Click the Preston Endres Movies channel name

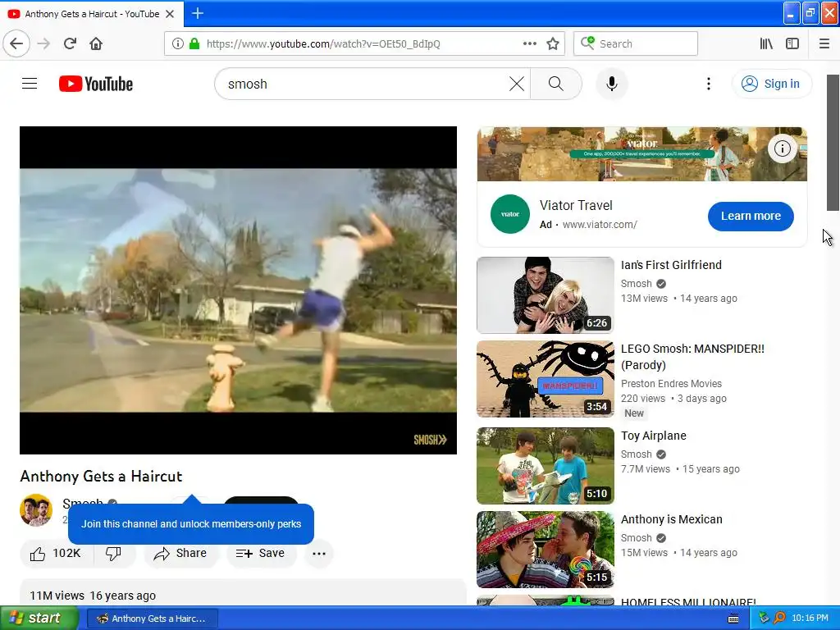(671, 384)
